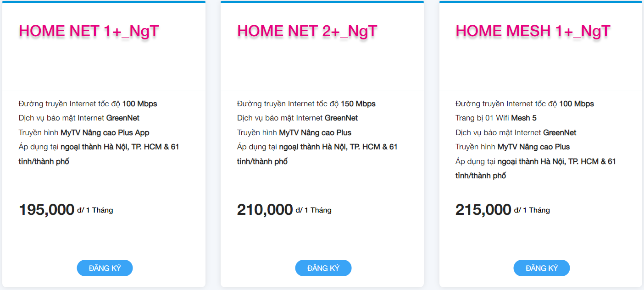Click the 215,000 đ monthly price
644x290 pixels.
point(483,210)
